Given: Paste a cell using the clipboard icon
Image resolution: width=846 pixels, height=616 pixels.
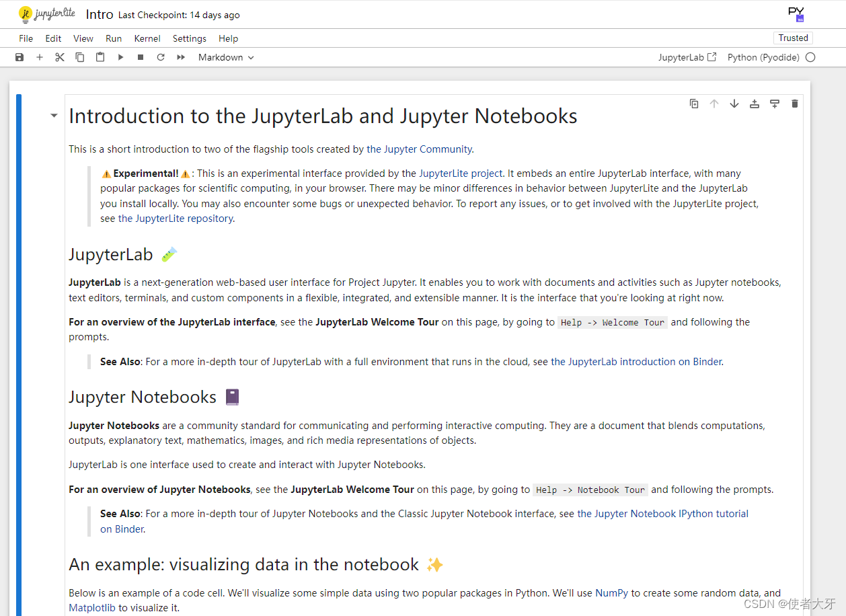Looking at the screenshot, I should (x=100, y=57).
